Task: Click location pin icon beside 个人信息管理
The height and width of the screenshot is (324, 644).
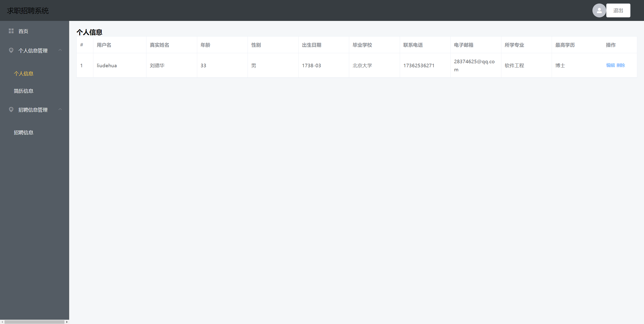Action: (x=11, y=50)
